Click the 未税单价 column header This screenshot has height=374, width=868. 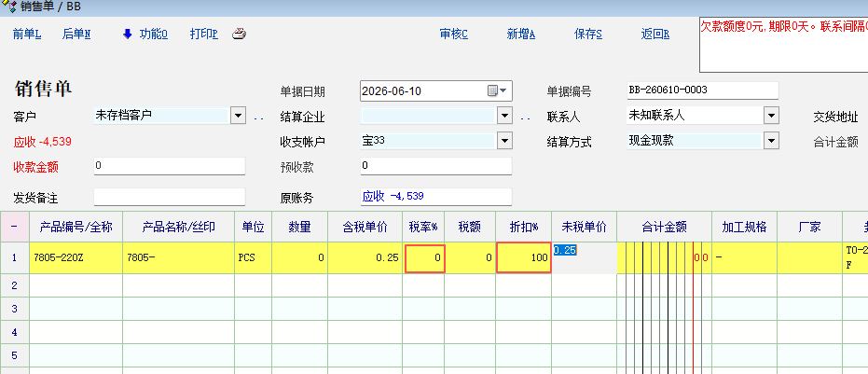585,227
